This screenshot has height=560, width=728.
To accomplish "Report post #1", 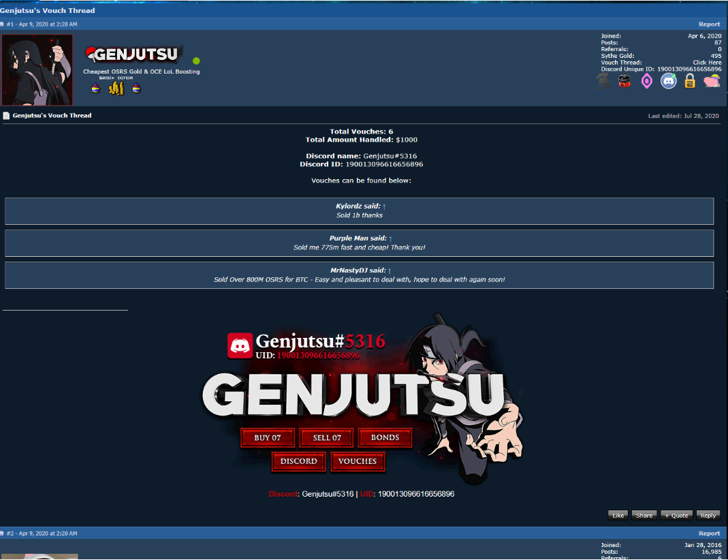I will coord(709,24).
